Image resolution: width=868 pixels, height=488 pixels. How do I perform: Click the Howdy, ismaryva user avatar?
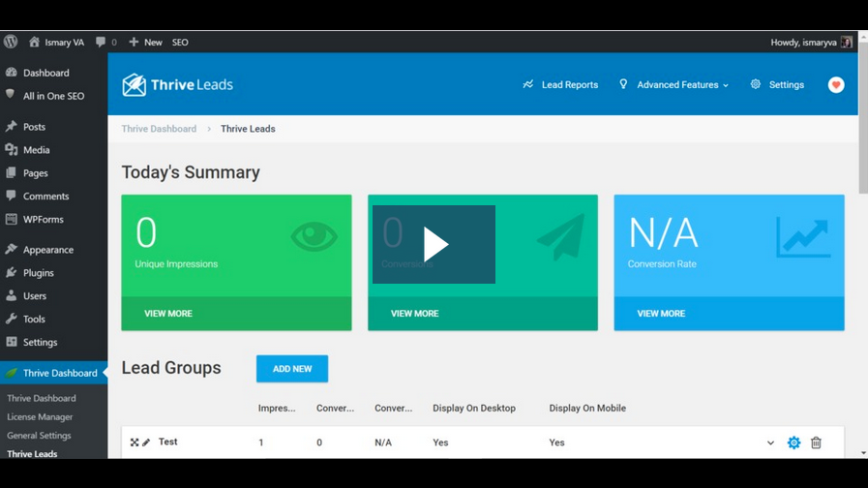tap(847, 42)
